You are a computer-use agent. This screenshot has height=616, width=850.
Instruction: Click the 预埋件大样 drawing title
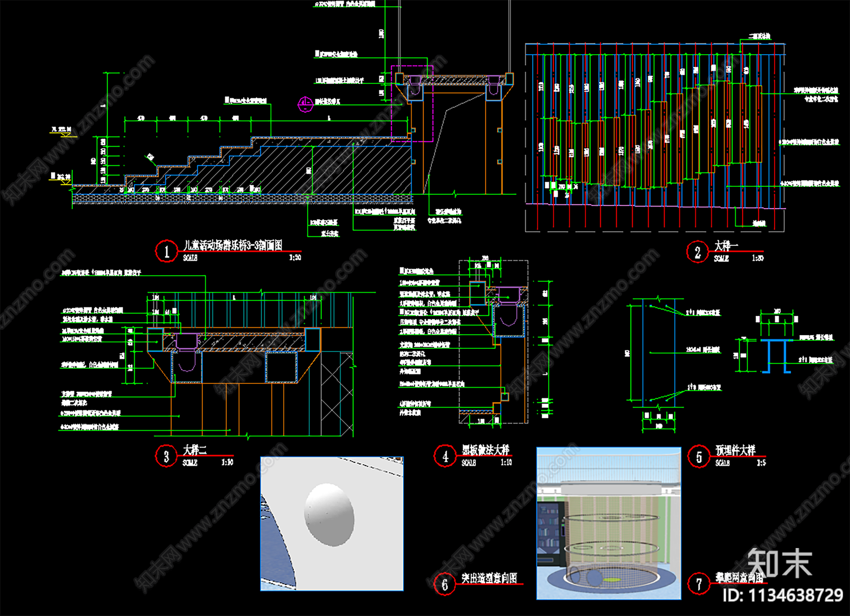click(735, 450)
